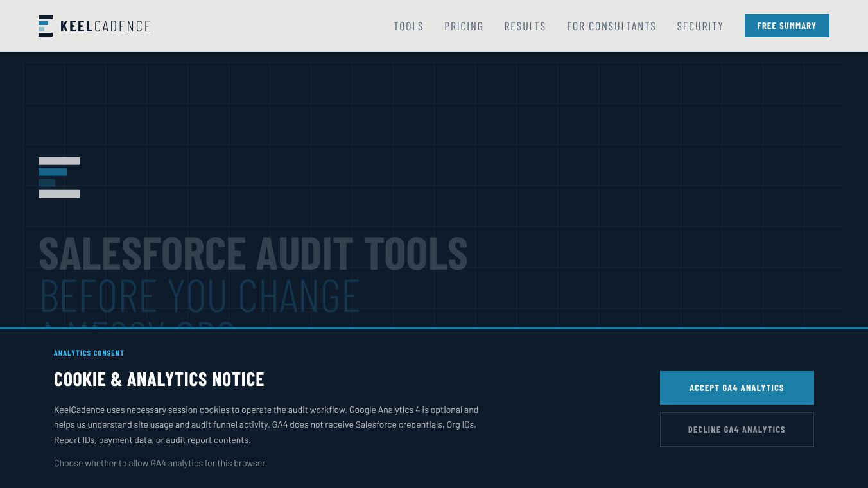
Task: Click the Analytics Consent label
Action: pyautogui.click(x=89, y=353)
